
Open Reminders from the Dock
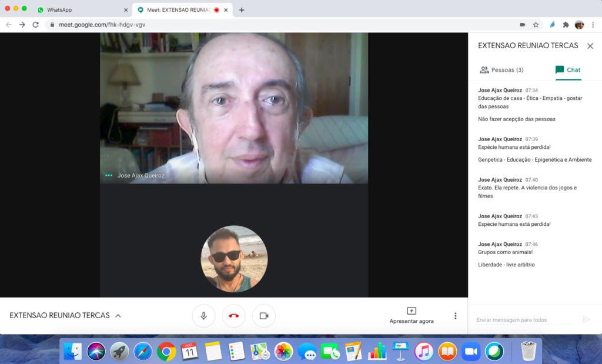tap(236, 351)
